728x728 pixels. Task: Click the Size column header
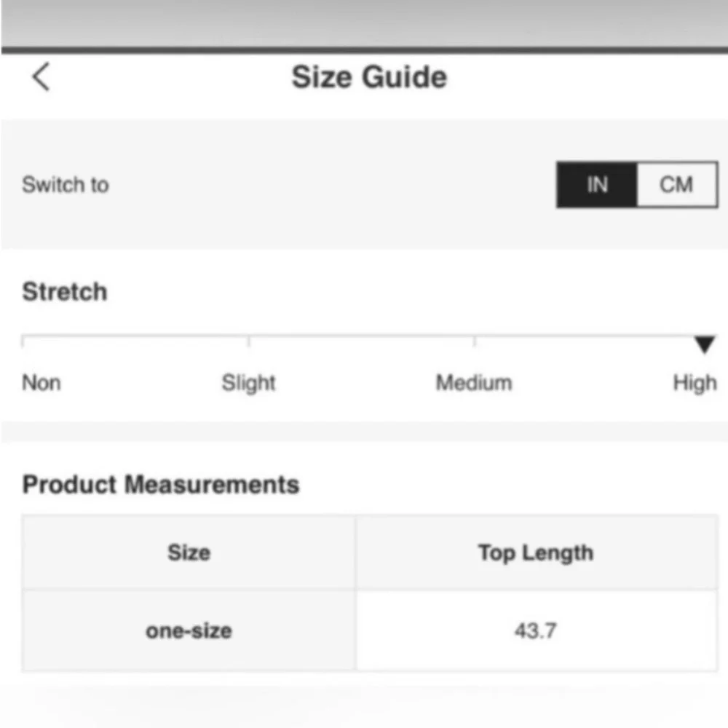[189, 553]
